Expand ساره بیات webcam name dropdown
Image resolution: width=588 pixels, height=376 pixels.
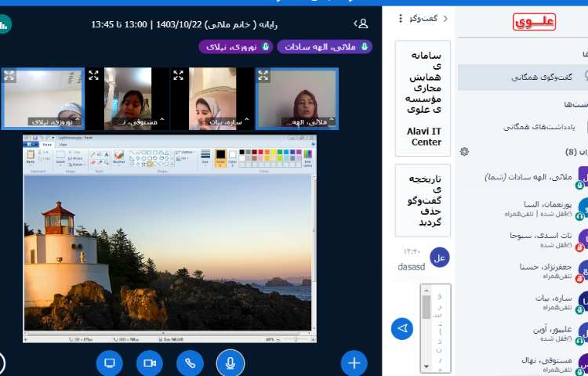coord(246,121)
